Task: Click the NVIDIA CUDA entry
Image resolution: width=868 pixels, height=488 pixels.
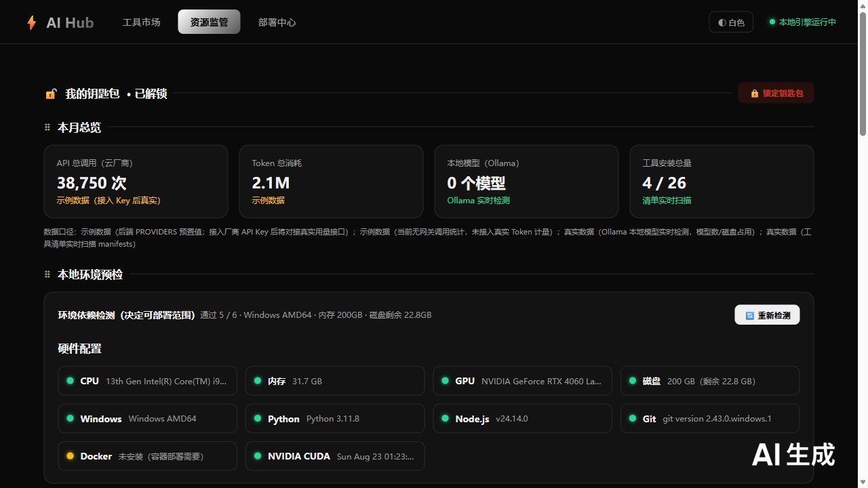Action: (x=335, y=456)
